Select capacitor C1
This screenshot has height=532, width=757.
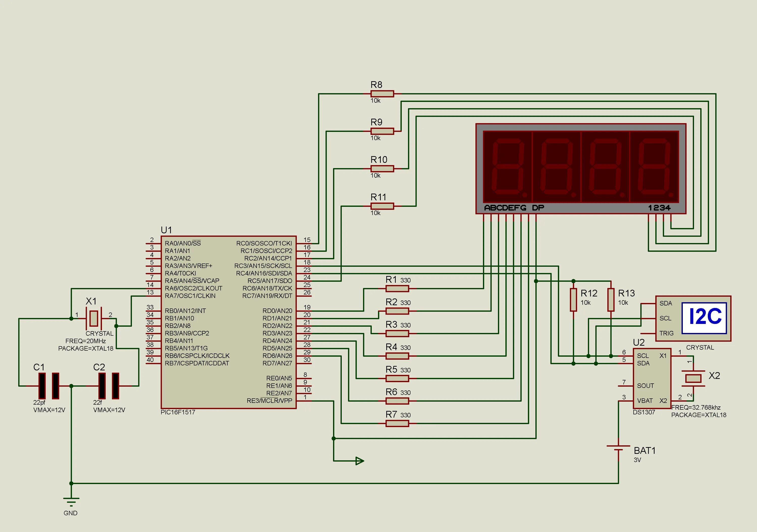[x=49, y=386]
